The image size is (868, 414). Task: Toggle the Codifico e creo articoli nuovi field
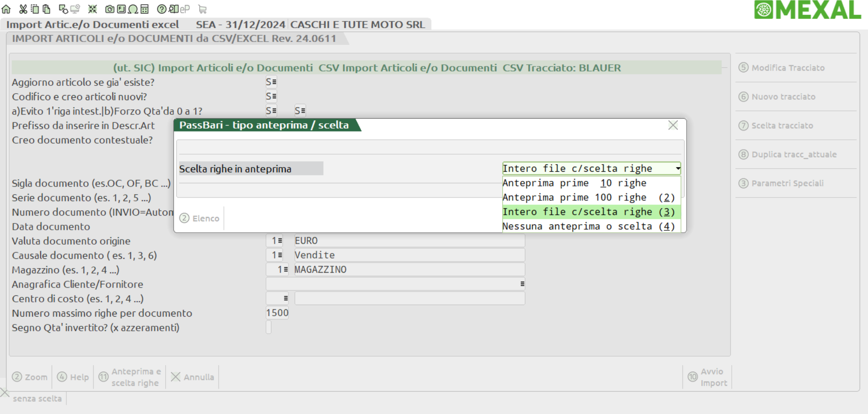pyautogui.click(x=271, y=96)
